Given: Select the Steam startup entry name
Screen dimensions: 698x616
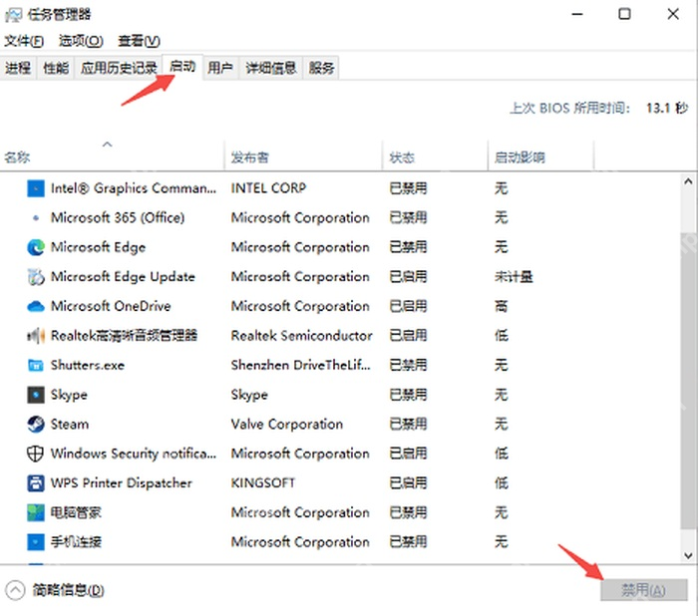Looking at the screenshot, I should tap(70, 425).
